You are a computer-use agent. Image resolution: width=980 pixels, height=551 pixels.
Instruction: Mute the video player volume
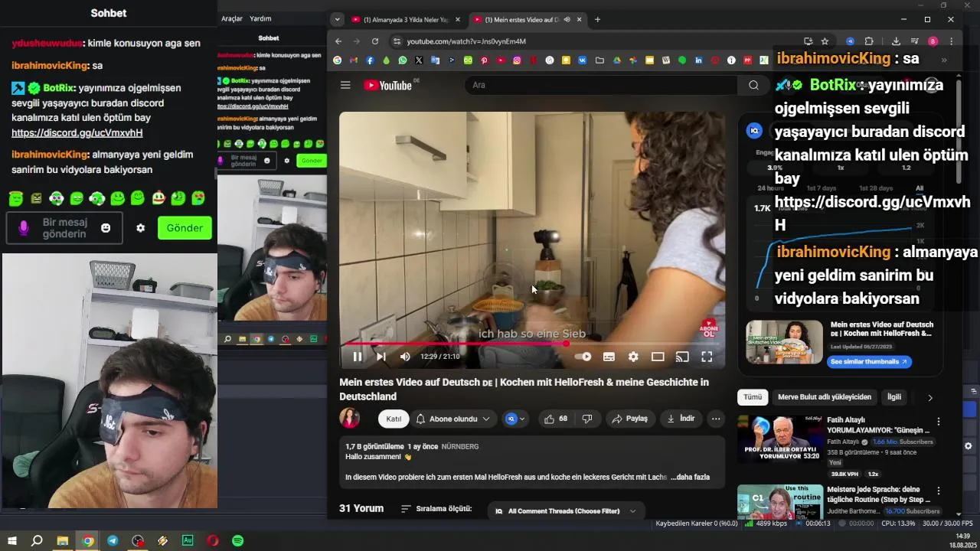(x=405, y=357)
